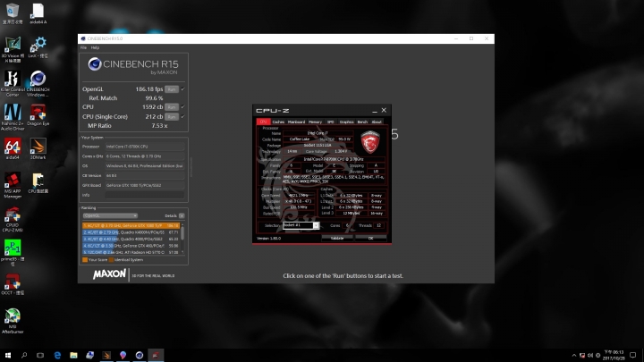Select ranking entry Quadro K4000M

tap(131, 232)
